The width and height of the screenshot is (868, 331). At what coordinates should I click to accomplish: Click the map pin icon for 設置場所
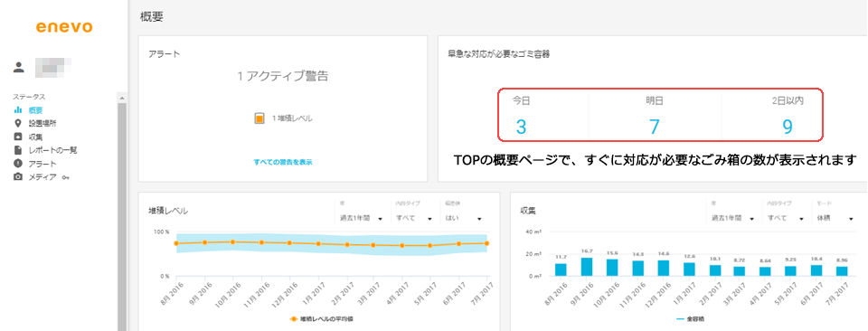18,123
